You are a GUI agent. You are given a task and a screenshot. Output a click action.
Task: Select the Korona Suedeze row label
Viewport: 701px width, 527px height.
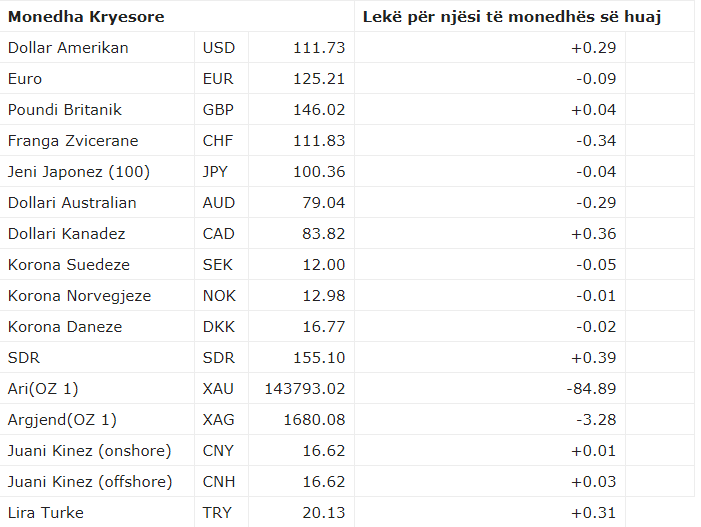(x=68, y=265)
